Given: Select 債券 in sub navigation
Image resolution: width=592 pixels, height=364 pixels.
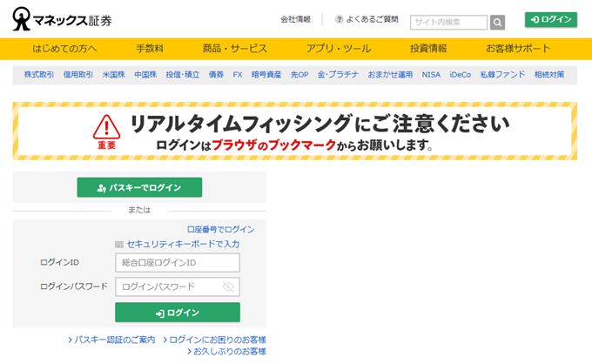Looking at the screenshot, I should point(216,75).
